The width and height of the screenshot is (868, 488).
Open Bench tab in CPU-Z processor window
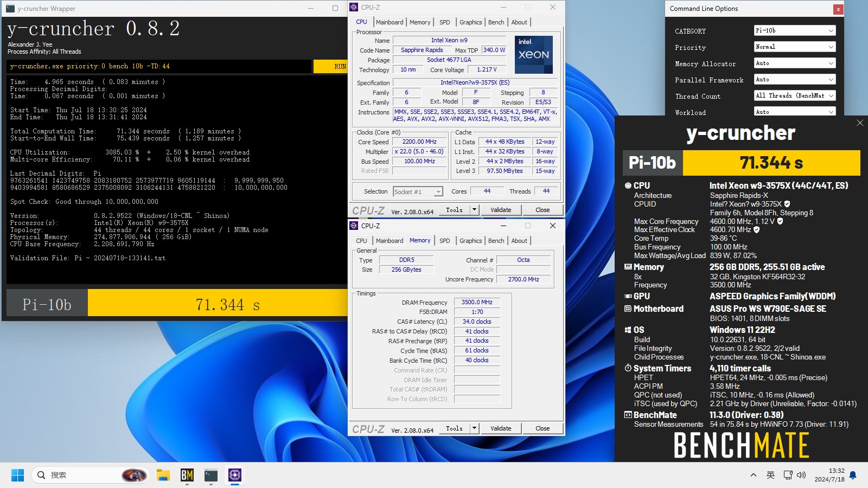(x=496, y=22)
